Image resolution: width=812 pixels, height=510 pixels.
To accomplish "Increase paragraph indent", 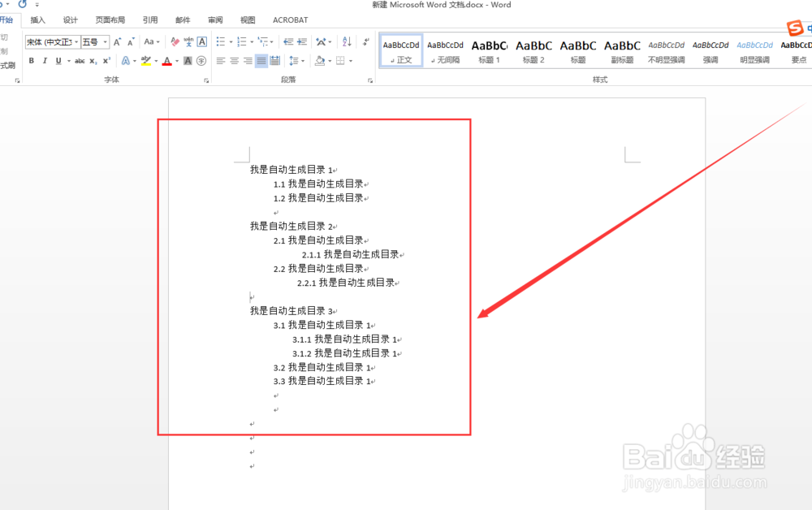I will 302,41.
